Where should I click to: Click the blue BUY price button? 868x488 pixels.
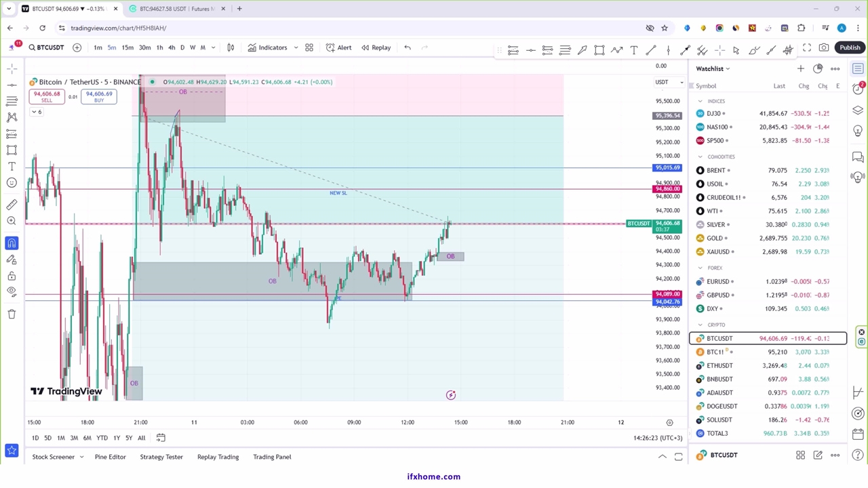[99, 97]
